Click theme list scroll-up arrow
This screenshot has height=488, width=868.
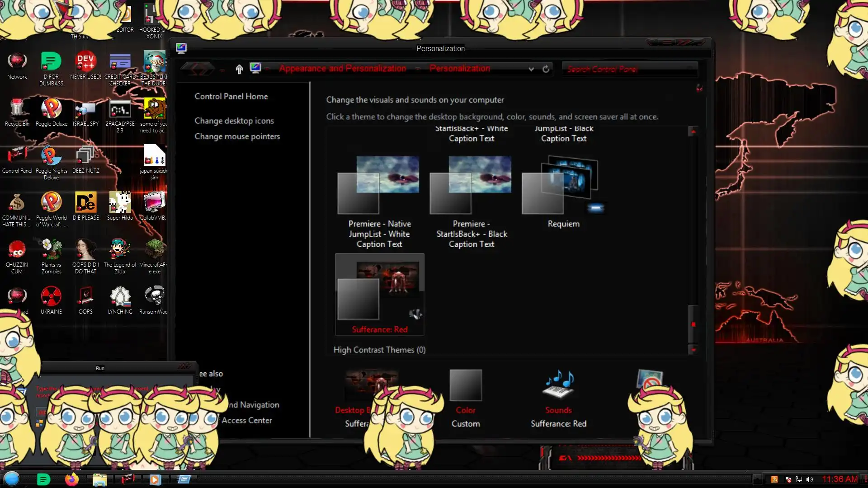(693, 131)
